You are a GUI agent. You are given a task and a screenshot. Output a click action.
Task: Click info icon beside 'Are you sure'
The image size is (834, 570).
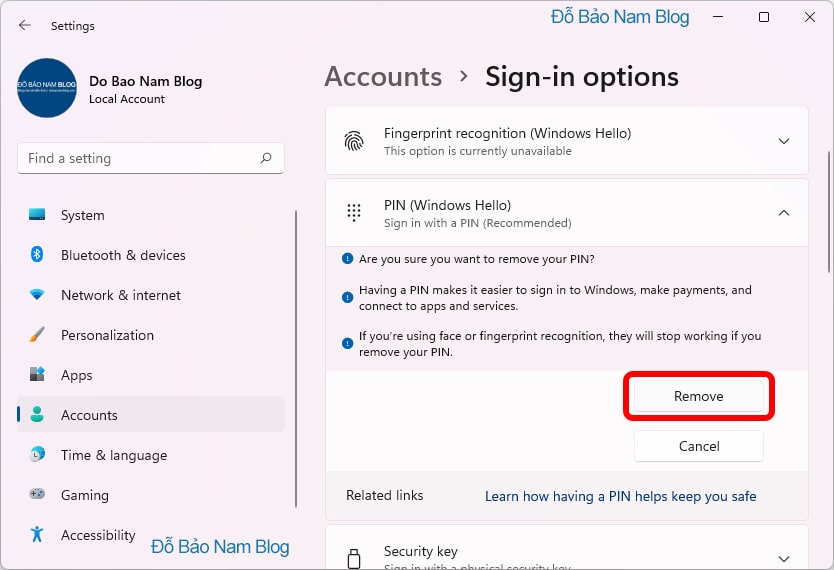347,259
